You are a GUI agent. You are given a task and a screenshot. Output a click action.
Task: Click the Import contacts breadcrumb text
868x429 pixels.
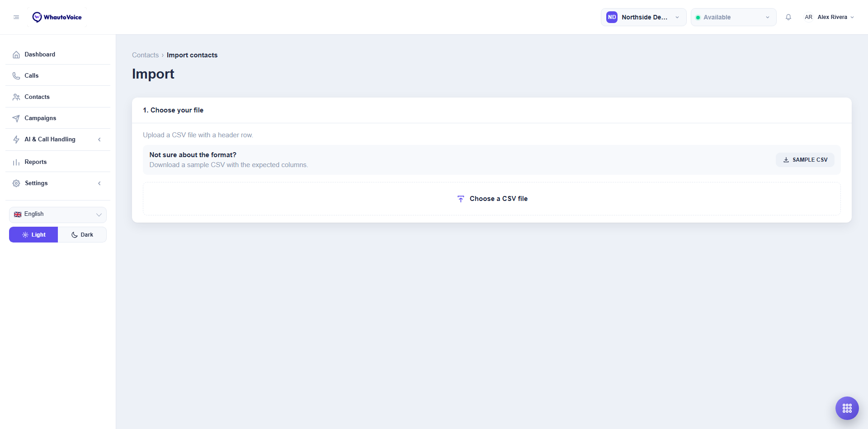pyautogui.click(x=192, y=55)
